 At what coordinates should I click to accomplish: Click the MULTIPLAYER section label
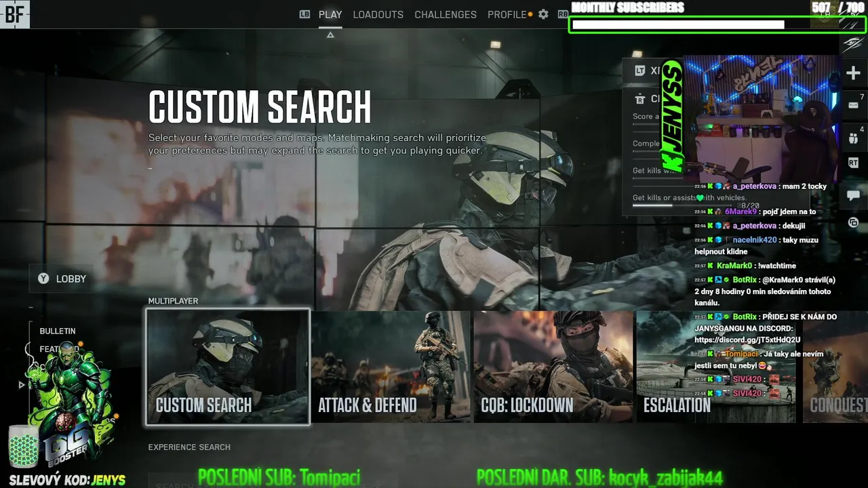(173, 301)
